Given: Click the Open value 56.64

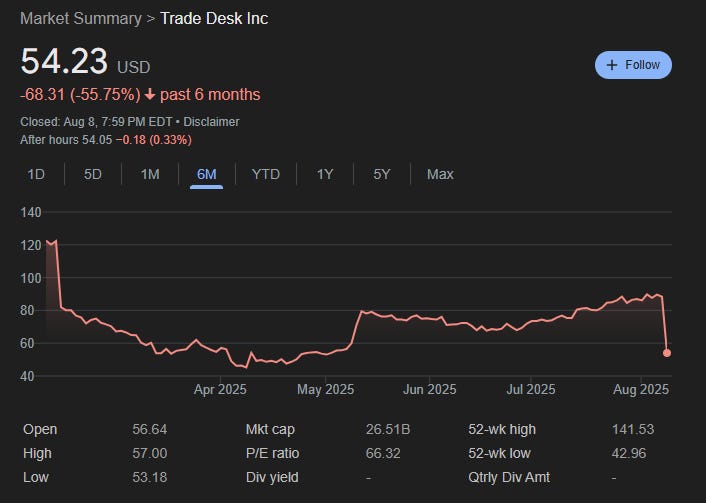Looking at the screenshot, I should coord(149,429).
